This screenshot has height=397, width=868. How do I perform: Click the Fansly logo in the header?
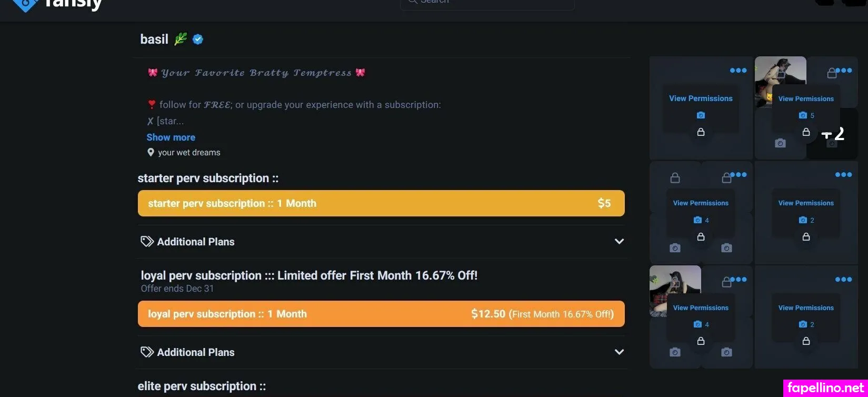[57, 4]
